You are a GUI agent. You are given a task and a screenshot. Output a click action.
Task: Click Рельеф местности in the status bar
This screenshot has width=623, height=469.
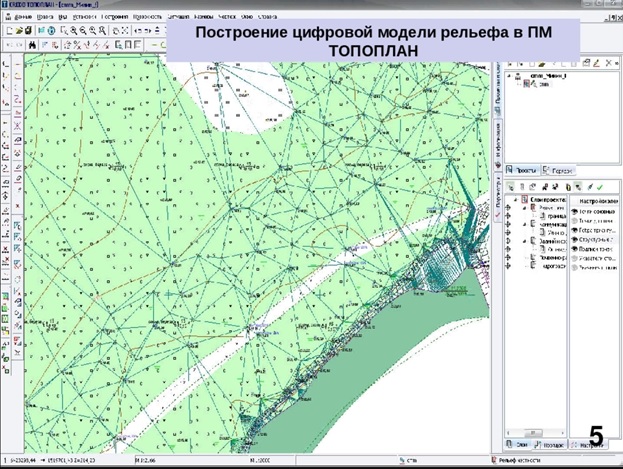[x=520, y=460]
